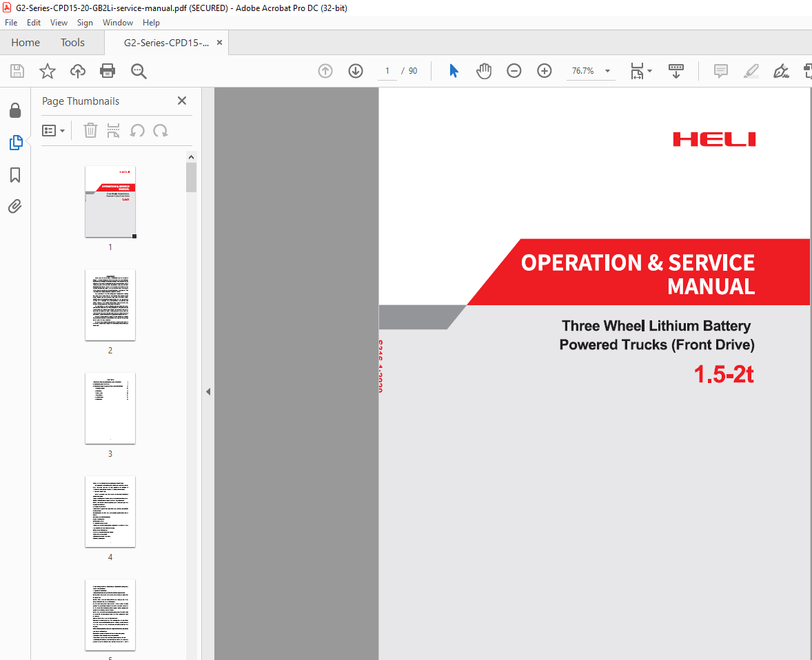View security lock settings panel
This screenshot has width=812, height=660.
(15, 110)
